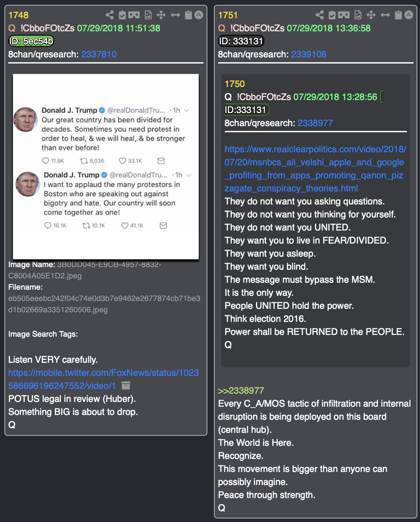Screen dimensions: 420x522
Task: Click image file icon on post 1751
Action: [x=358, y=15]
